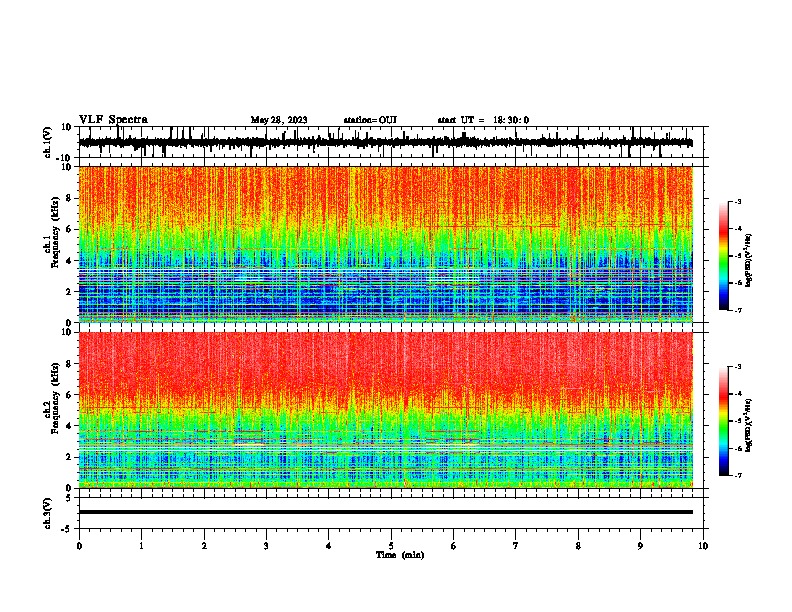Click the "9" minute time axis tick

click(x=640, y=546)
